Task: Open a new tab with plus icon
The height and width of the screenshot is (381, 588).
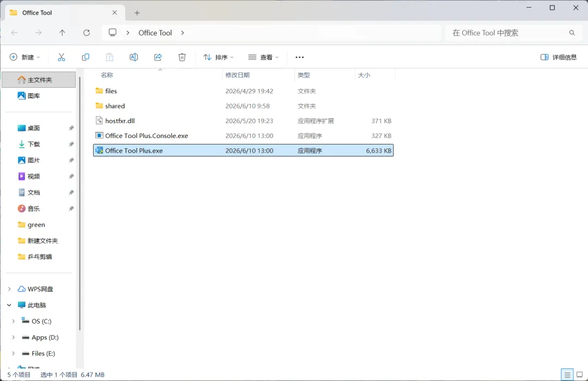Action: click(x=137, y=13)
